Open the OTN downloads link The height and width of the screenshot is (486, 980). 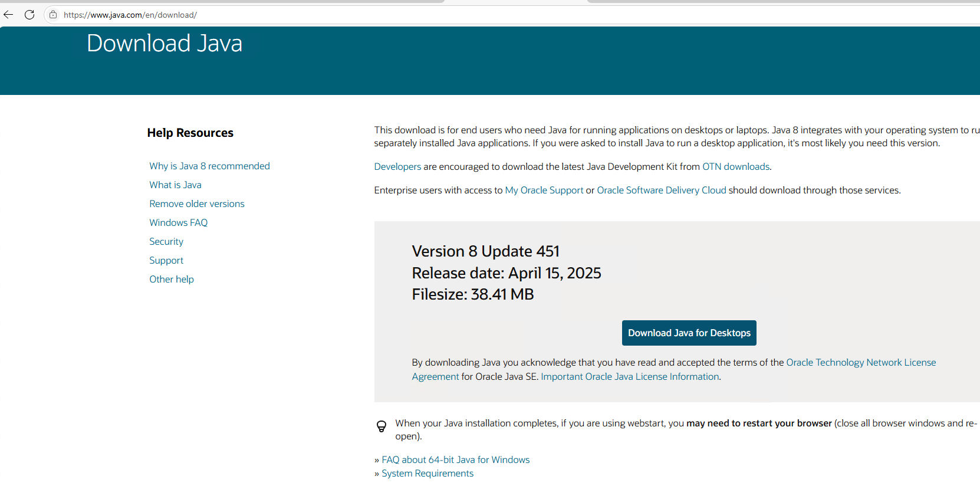point(736,167)
